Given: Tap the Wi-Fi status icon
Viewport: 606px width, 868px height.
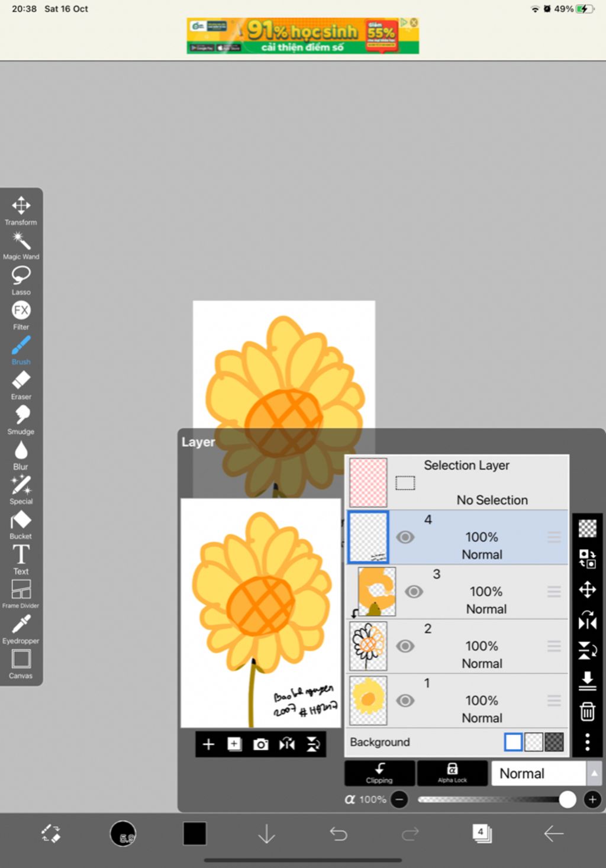Looking at the screenshot, I should tap(535, 9).
